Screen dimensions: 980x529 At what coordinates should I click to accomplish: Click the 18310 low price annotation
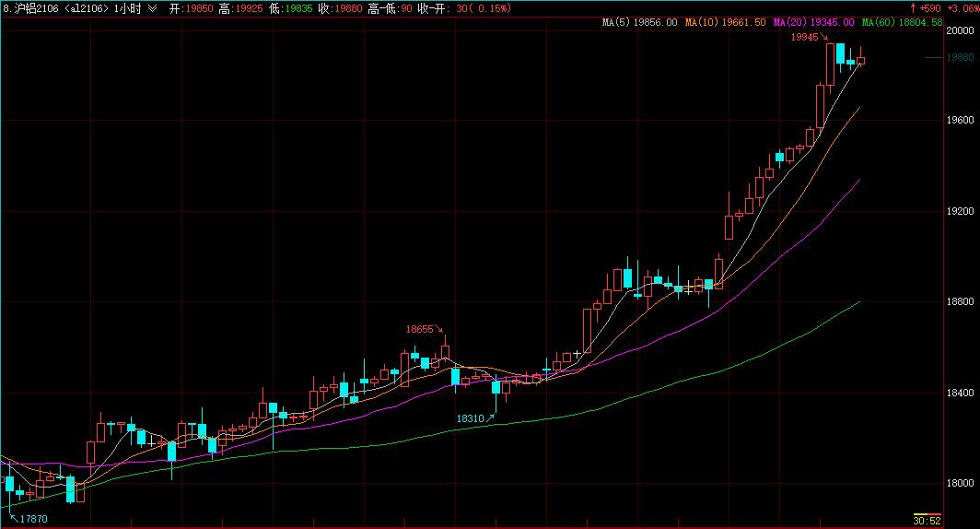(470, 418)
